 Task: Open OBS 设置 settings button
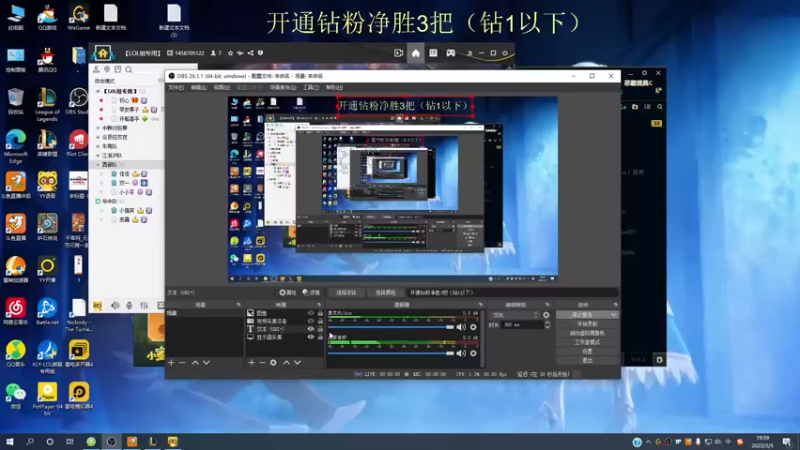point(587,351)
